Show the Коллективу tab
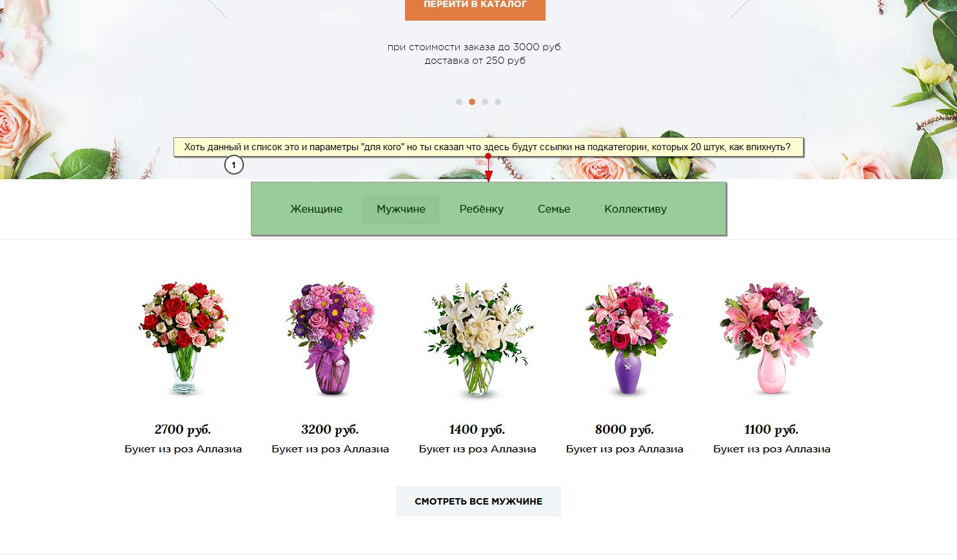This screenshot has height=560, width=957. point(635,209)
